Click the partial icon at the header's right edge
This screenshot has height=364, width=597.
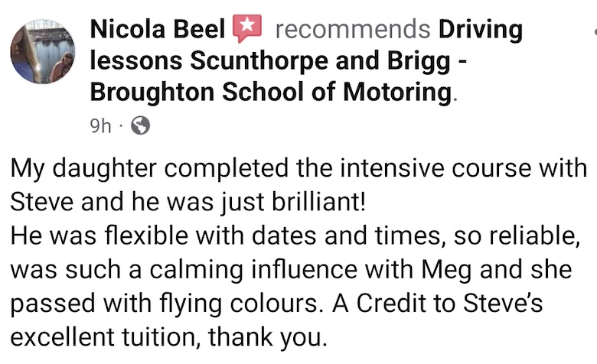[x=592, y=32]
